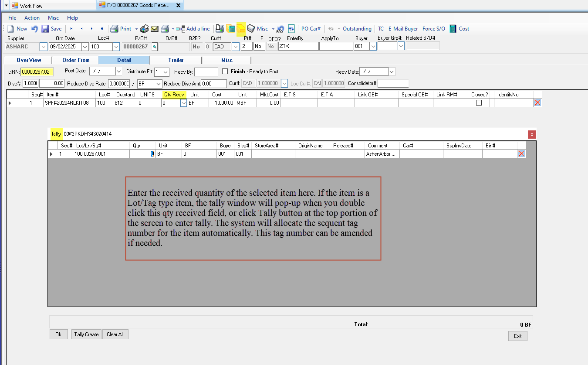Toggle the Closed? checkbox for item row
This screenshot has width=588, height=365.
(479, 103)
